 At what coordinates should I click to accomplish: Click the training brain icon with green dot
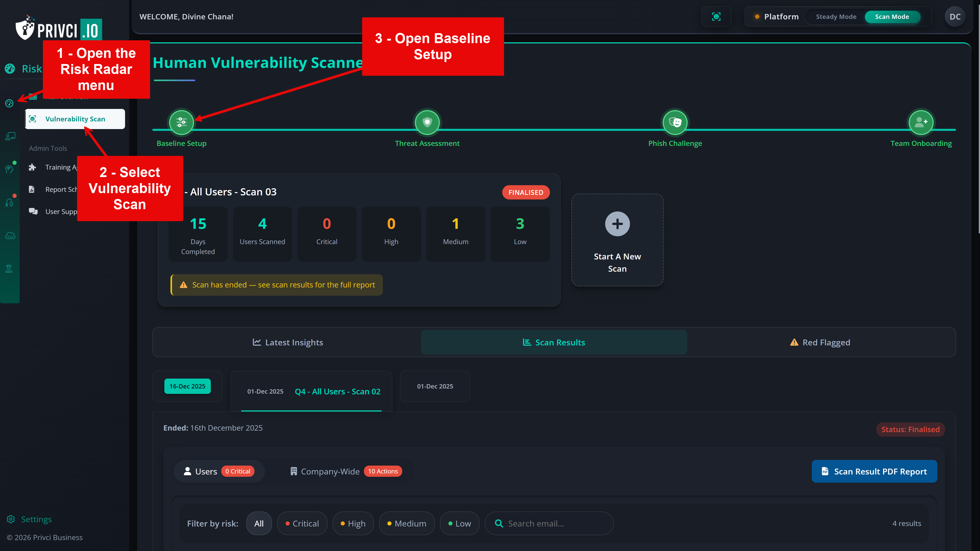pyautogui.click(x=9, y=168)
